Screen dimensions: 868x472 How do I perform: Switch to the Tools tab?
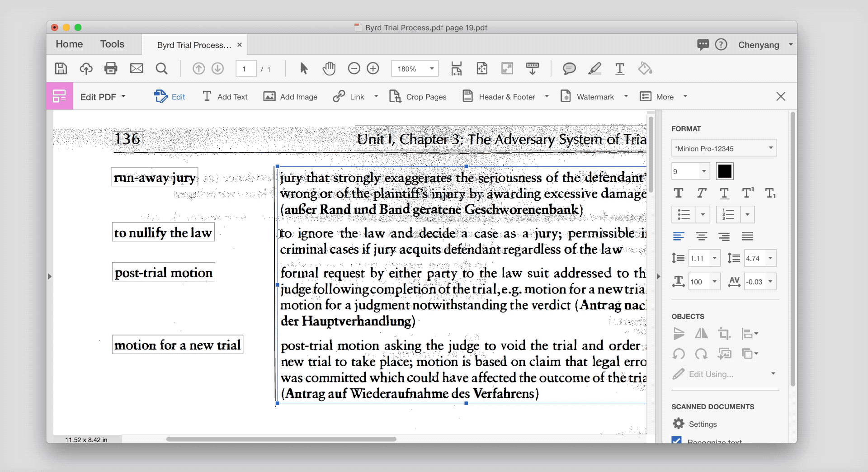(112, 44)
